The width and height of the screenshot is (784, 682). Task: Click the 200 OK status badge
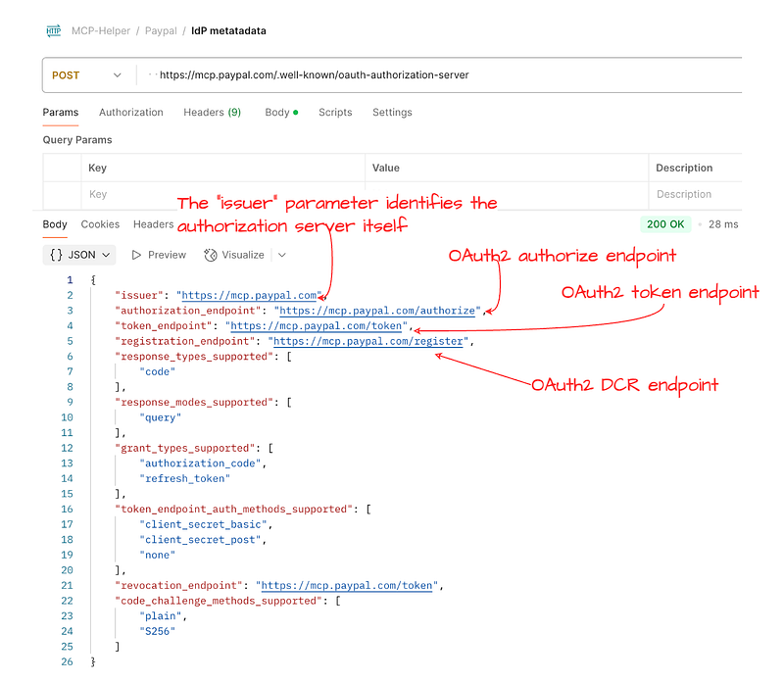coord(665,224)
